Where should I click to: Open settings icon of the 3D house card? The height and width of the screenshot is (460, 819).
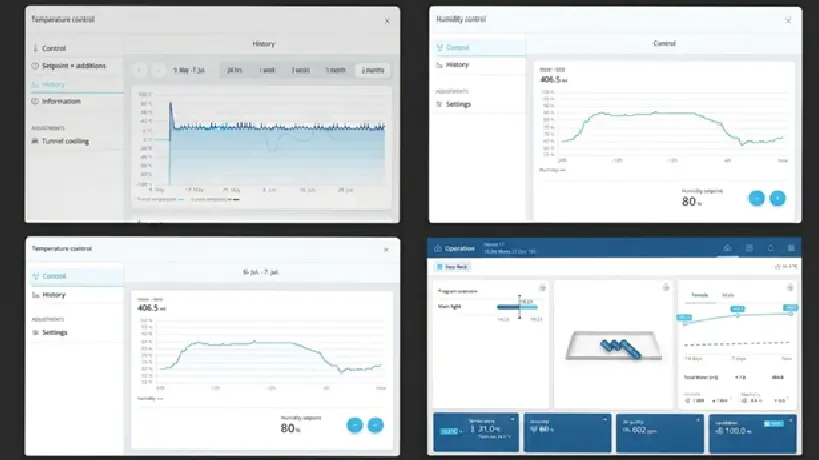click(x=666, y=288)
